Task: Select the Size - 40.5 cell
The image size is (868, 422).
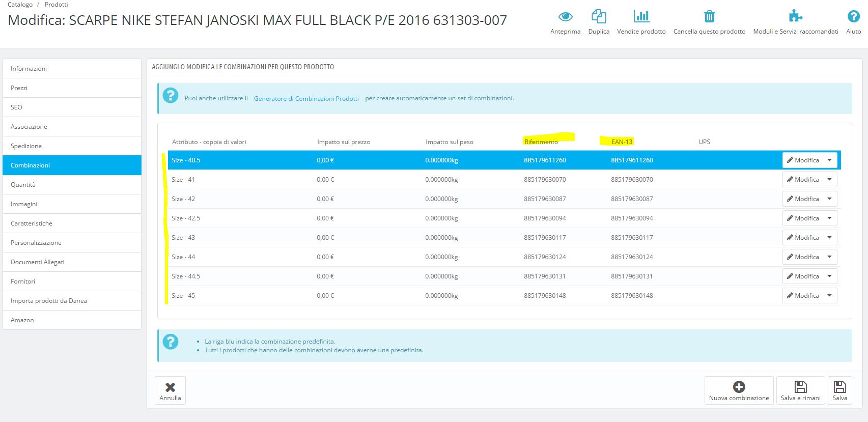Action: tap(186, 160)
